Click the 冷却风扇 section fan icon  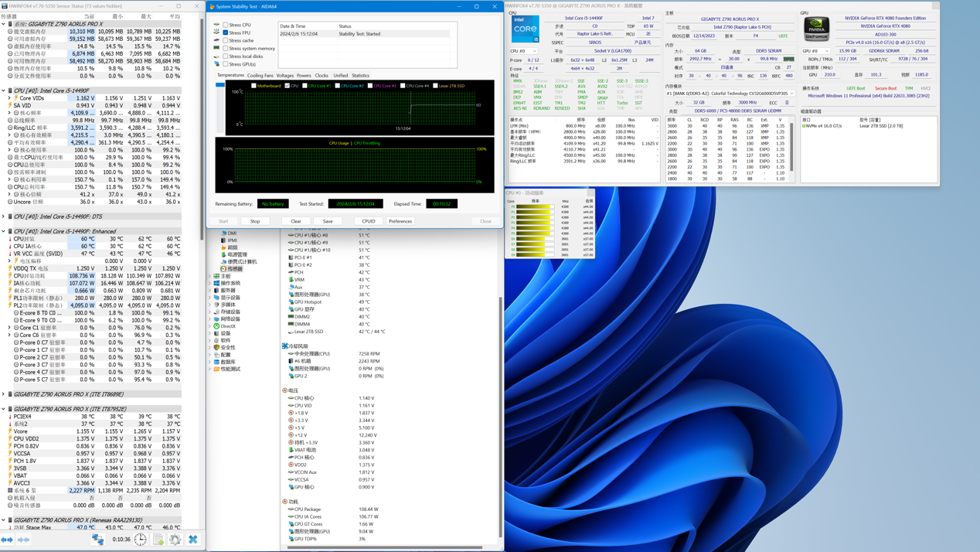tap(285, 346)
